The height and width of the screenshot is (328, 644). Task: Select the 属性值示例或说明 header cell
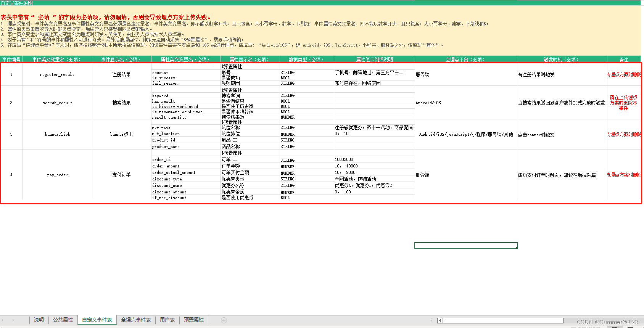pos(374,59)
